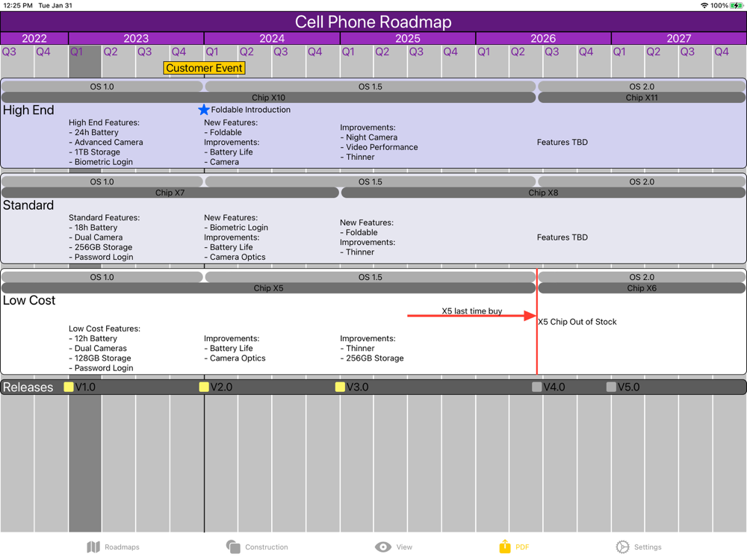Image resolution: width=747 pixels, height=560 pixels.
Task: Select the 256GB Storage improvement in Low Cost
Action: [x=371, y=358]
